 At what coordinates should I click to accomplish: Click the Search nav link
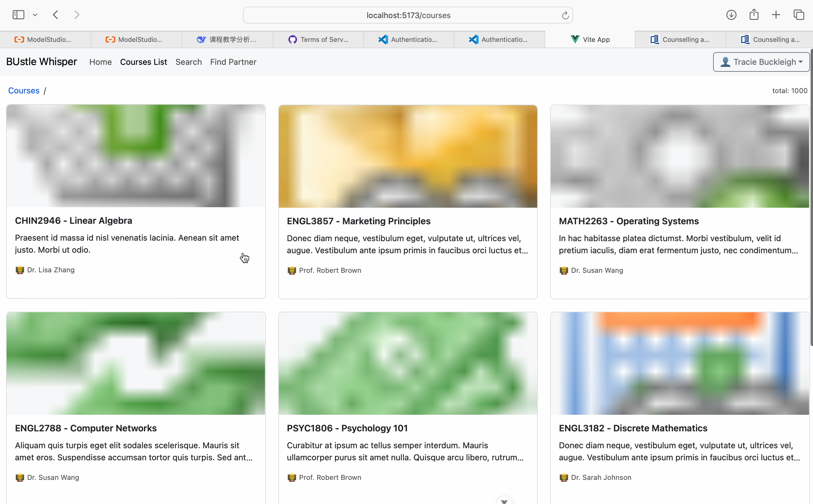(189, 62)
